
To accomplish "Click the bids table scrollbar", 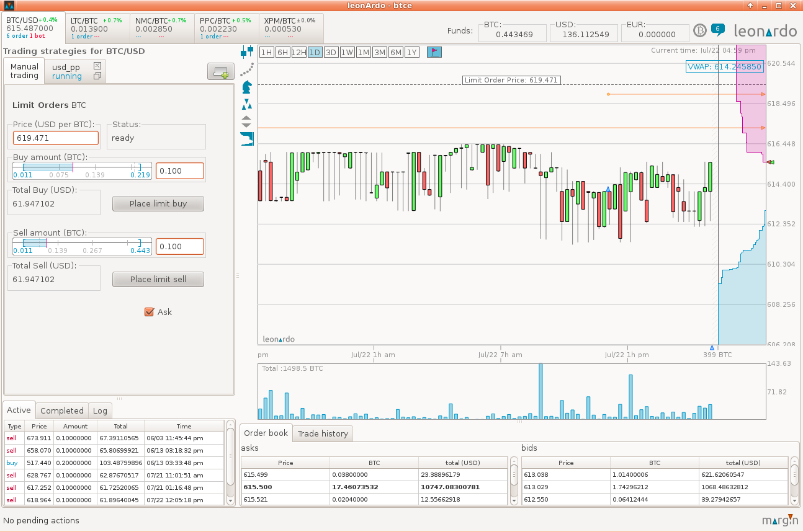I will (793, 481).
